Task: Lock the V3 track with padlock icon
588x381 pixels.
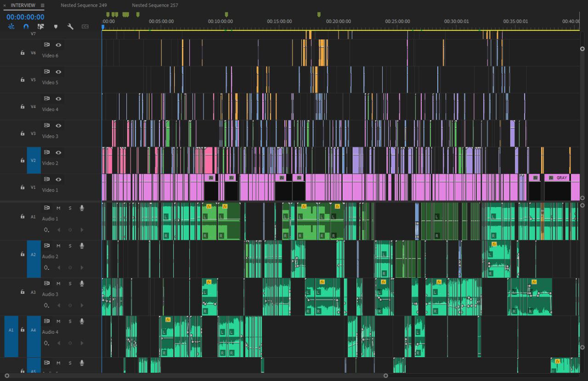Action: coord(22,134)
